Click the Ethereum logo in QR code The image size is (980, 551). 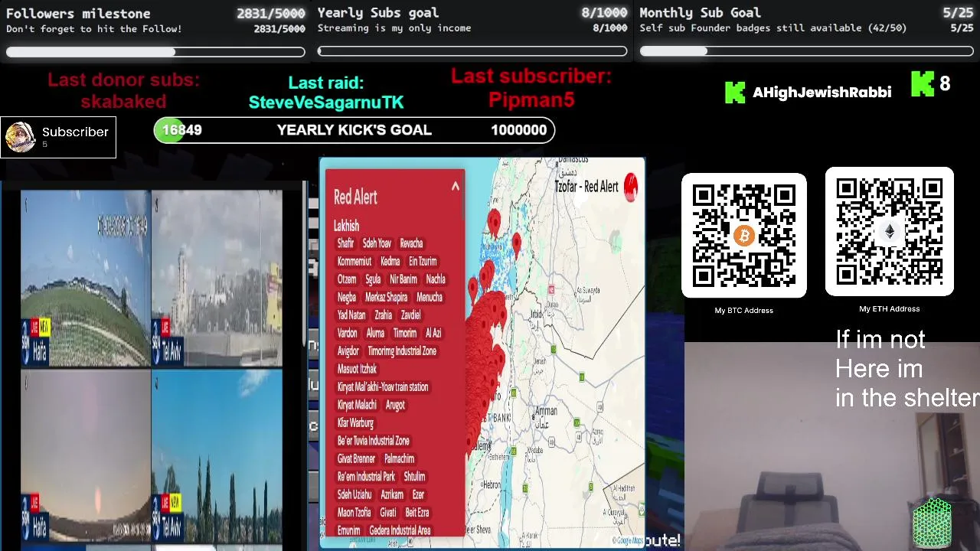coord(889,232)
